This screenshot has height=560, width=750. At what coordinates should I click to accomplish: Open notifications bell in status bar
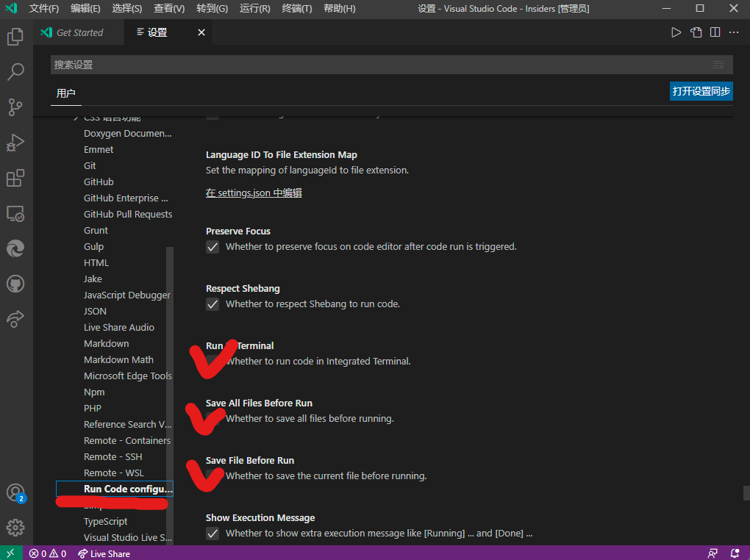click(x=735, y=553)
